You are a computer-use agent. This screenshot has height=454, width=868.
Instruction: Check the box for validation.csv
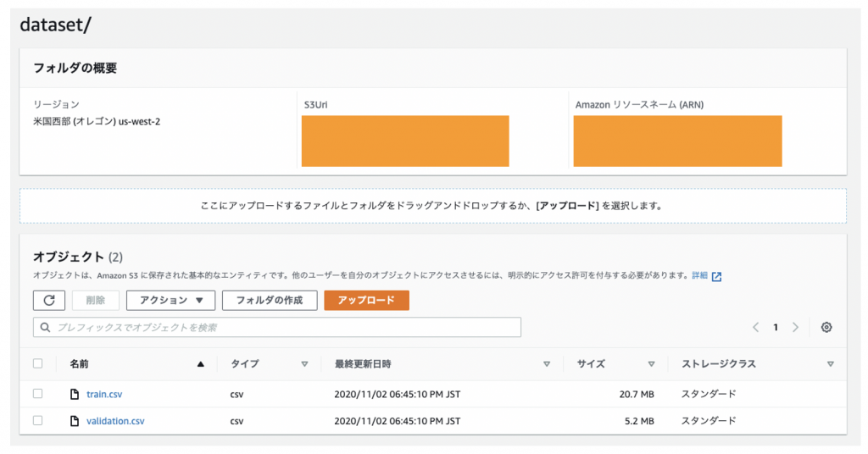(x=37, y=420)
